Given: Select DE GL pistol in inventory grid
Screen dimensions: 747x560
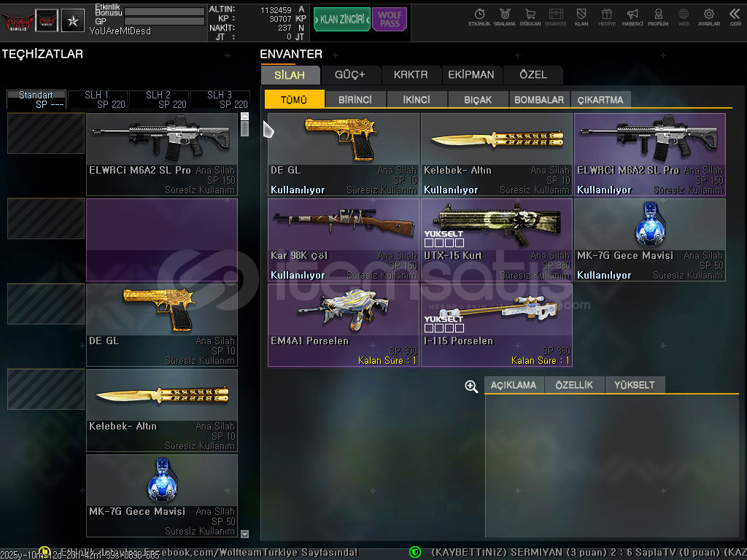Looking at the screenshot, I should (344, 155).
